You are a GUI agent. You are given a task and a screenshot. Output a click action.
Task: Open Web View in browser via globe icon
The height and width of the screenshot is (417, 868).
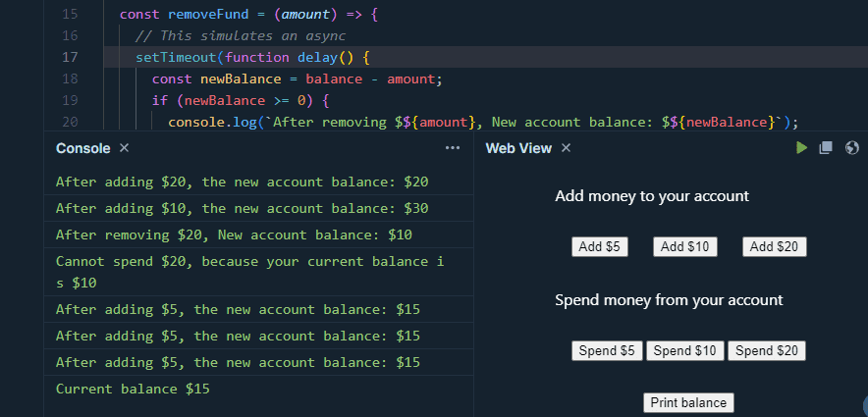pos(852,147)
